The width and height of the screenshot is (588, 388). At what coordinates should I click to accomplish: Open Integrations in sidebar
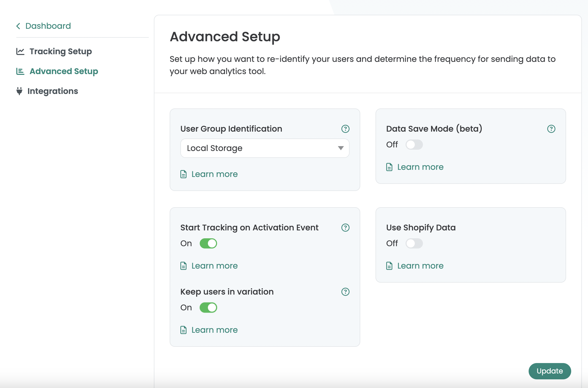click(x=53, y=91)
